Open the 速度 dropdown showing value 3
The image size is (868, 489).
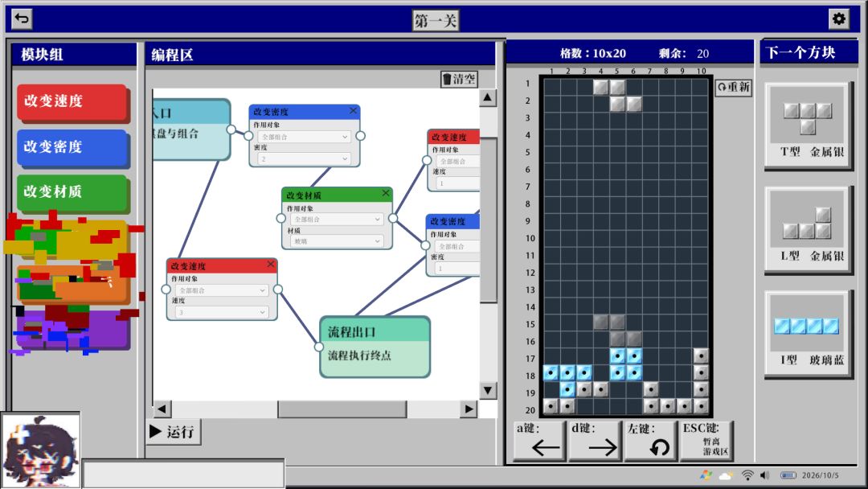pos(222,312)
